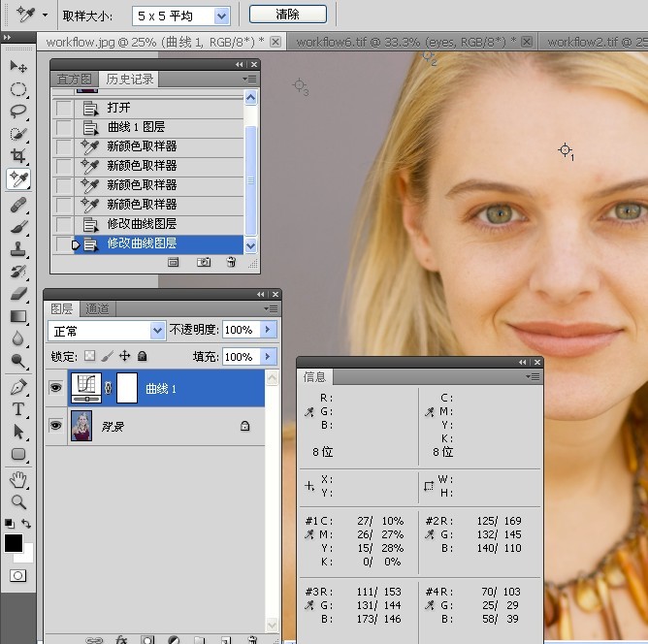The height and width of the screenshot is (644, 648).
Task: Hide the 曲线 1 layer
Action: (56, 388)
